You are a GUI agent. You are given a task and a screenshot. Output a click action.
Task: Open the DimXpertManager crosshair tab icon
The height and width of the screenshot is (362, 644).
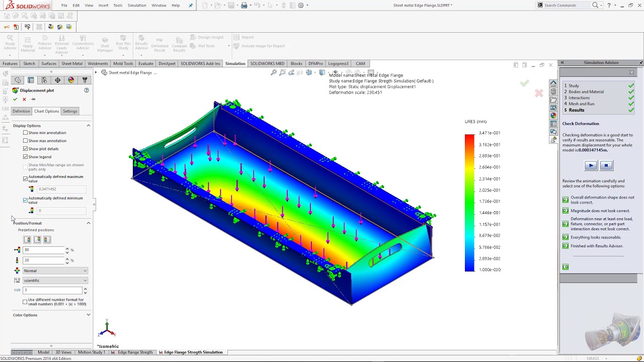pos(58,80)
